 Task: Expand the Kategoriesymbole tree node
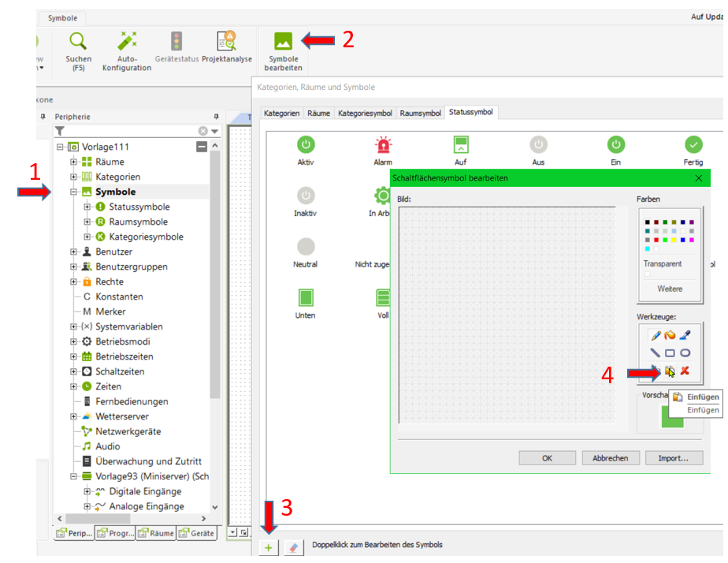[87, 237]
